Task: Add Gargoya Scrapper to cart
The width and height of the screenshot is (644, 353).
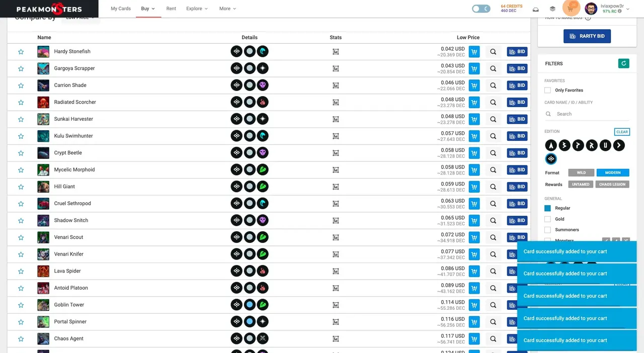Action: pos(474,68)
